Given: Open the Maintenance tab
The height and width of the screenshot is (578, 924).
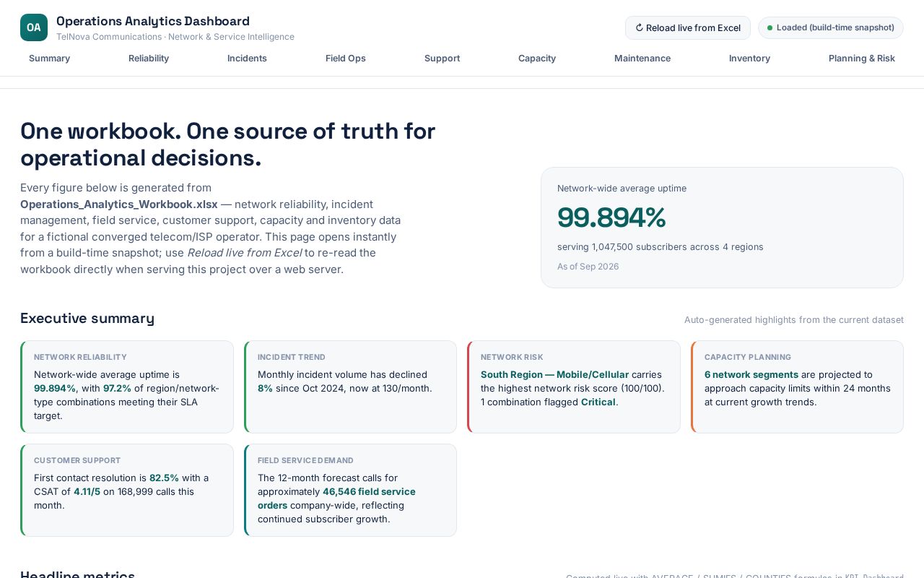Looking at the screenshot, I should click(x=642, y=59).
